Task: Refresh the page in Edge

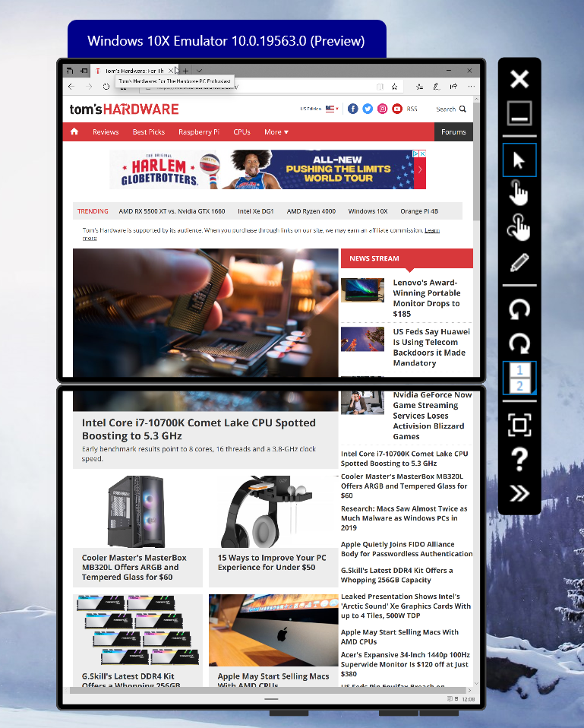Action: coord(106,87)
